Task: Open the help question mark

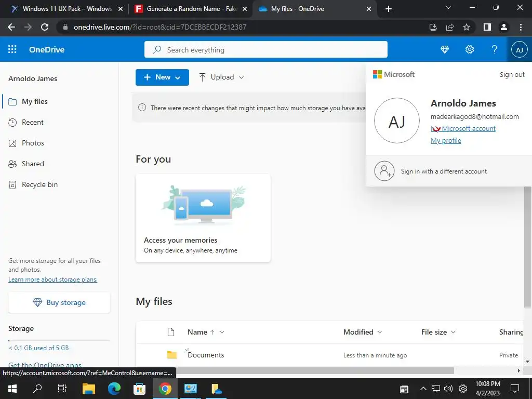Action: [495, 49]
